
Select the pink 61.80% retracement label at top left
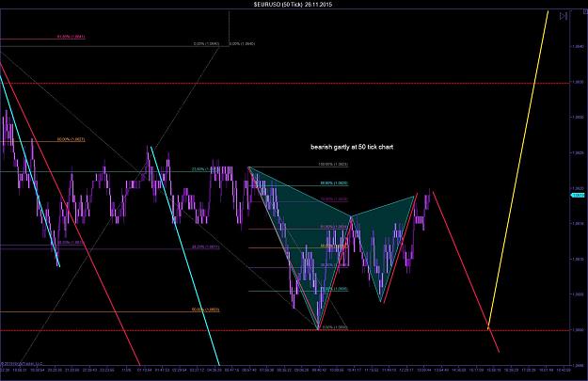click(x=72, y=37)
